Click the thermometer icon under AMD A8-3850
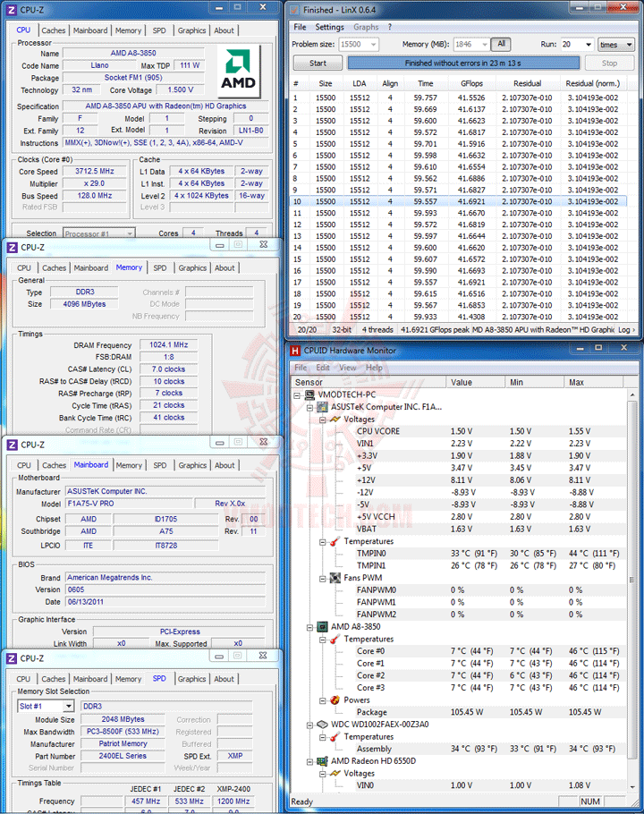This screenshot has height=814, width=644. pyautogui.click(x=335, y=639)
